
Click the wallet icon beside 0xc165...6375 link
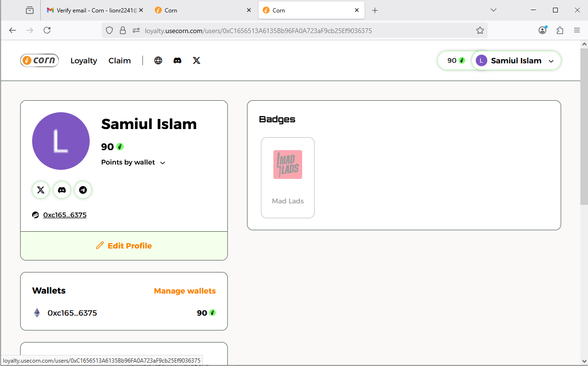[x=35, y=215]
